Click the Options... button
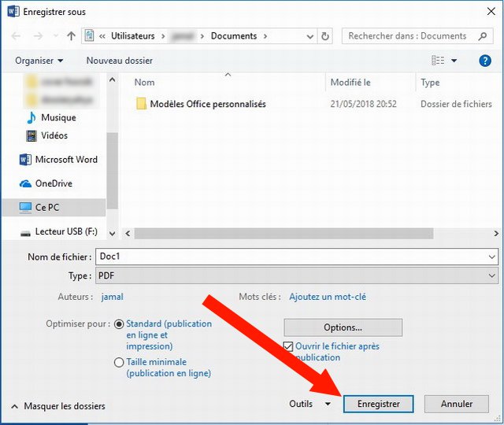Viewport: 504px width, 425px height. [x=343, y=327]
